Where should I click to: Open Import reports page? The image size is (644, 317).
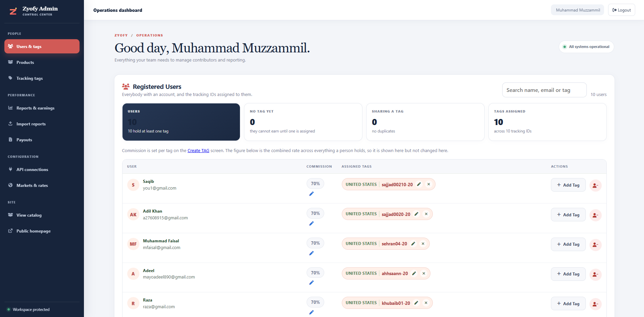point(42,124)
